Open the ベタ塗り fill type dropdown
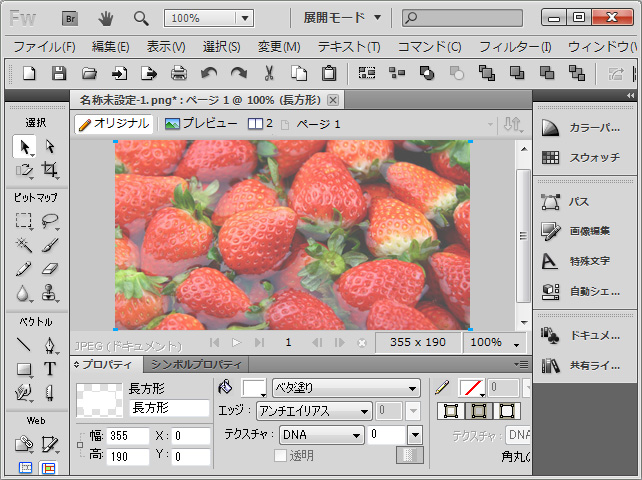 click(x=346, y=387)
